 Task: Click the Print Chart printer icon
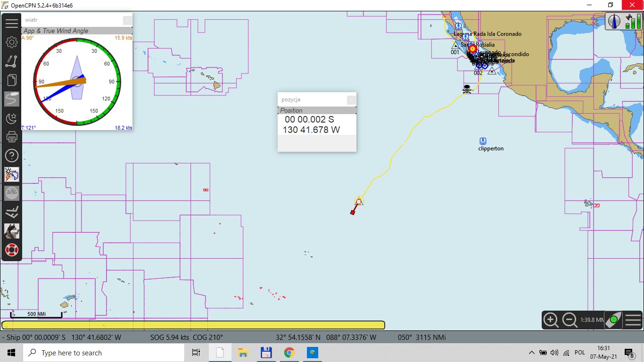[x=12, y=137]
